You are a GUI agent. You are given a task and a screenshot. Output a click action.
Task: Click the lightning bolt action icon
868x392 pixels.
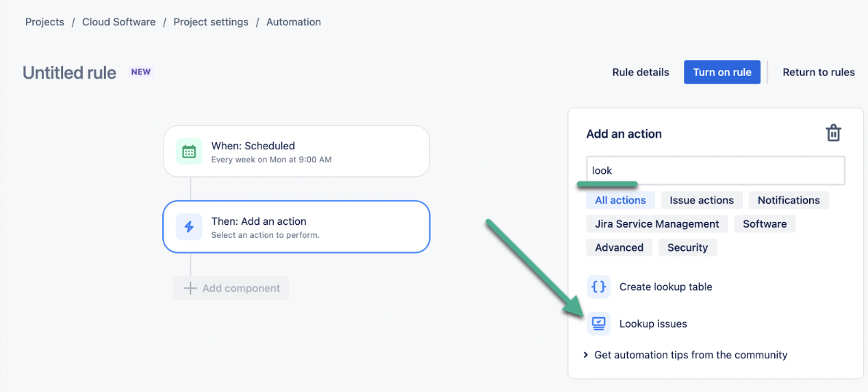[189, 227]
